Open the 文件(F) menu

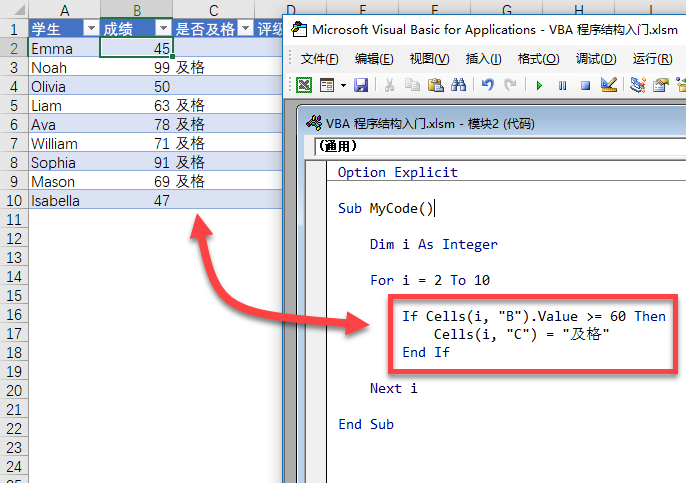coord(320,59)
